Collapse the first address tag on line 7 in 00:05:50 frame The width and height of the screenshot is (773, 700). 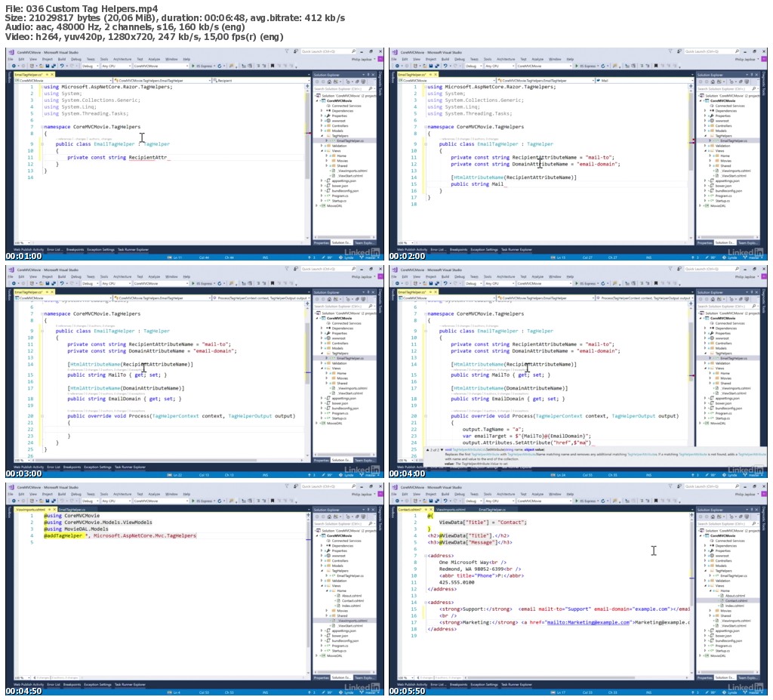426,556
